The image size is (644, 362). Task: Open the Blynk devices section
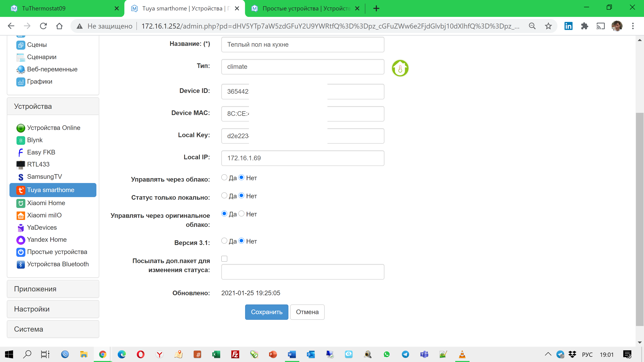click(x=35, y=140)
